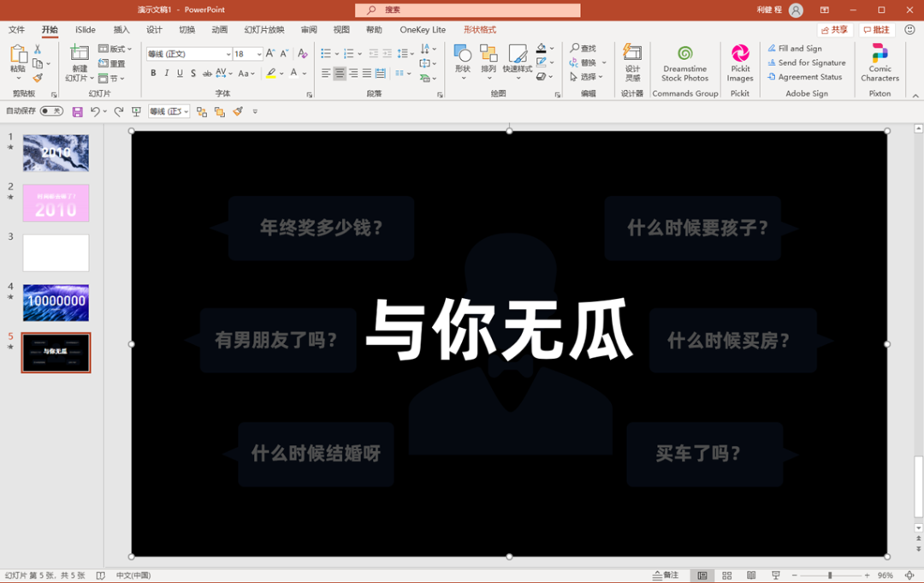Image resolution: width=924 pixels, height=583 pixels.
Task: Open the font name combo box 等线 (正文)
Action: pos(188,54)
